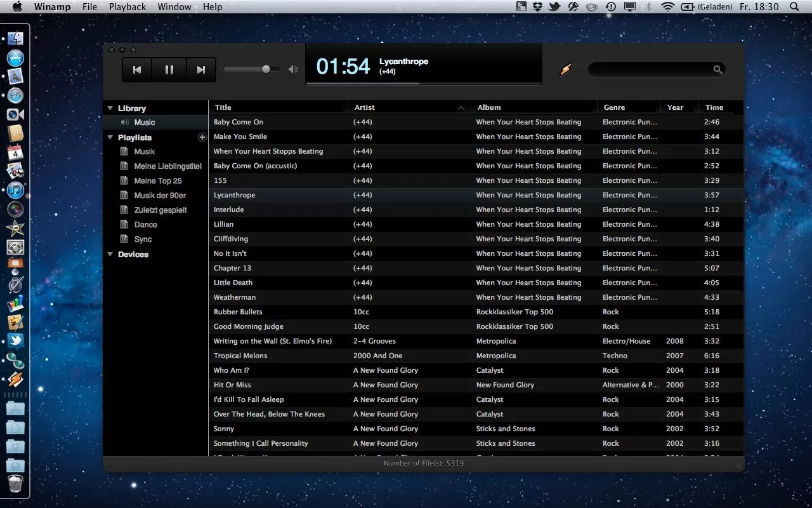Toggle Artist column sort arrow
812x508 pixels.
coord(461,108)
